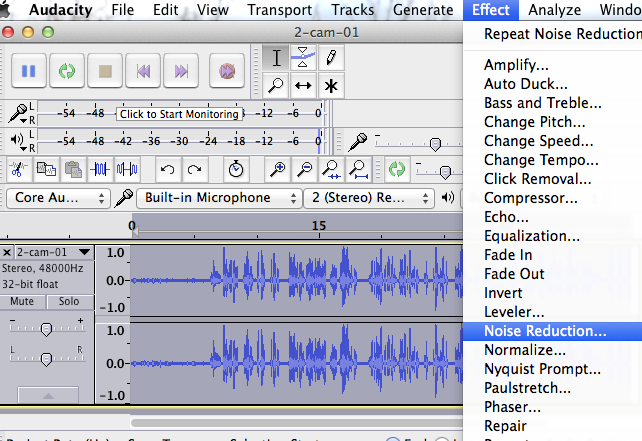Click the Zoom In magnifier icon
The width and height of the screenshot is (642, 441).
(278, 169)
